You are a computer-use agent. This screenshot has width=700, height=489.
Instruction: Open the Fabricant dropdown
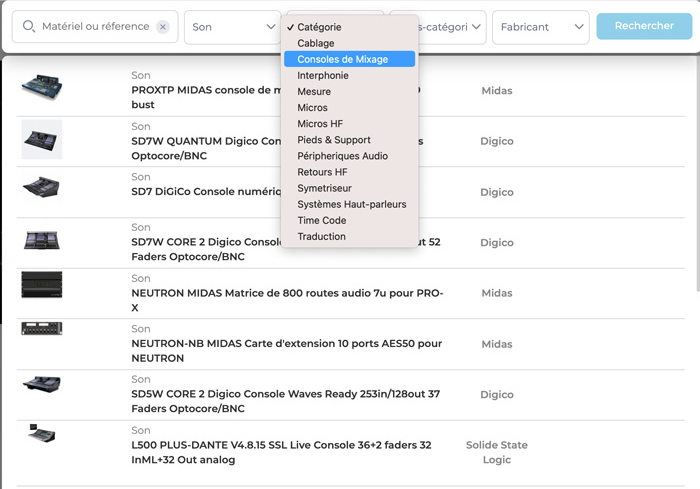[x=541, y=27]
